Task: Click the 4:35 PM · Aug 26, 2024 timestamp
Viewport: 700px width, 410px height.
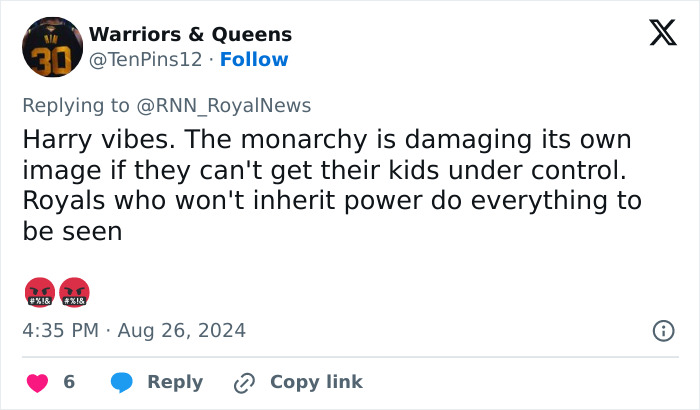Action: [134, 330]
